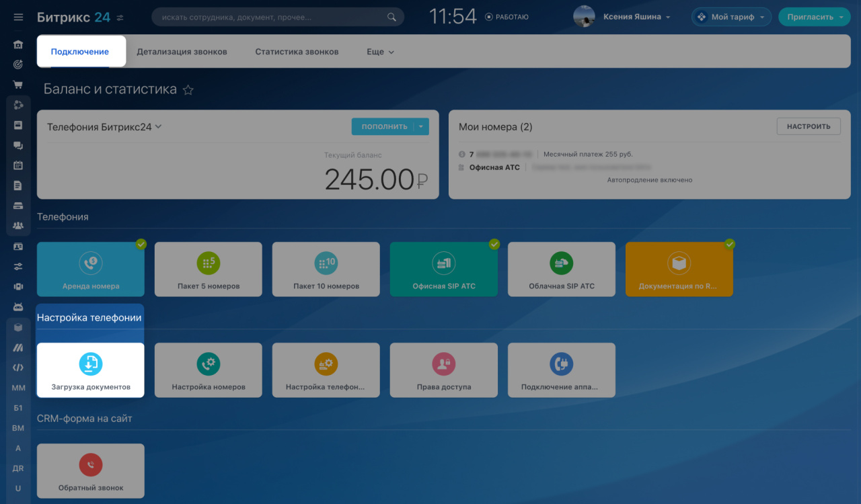Open the Настройка телефон... tile
The width and height of the screenshot is (861, 504).
point(326,370)
